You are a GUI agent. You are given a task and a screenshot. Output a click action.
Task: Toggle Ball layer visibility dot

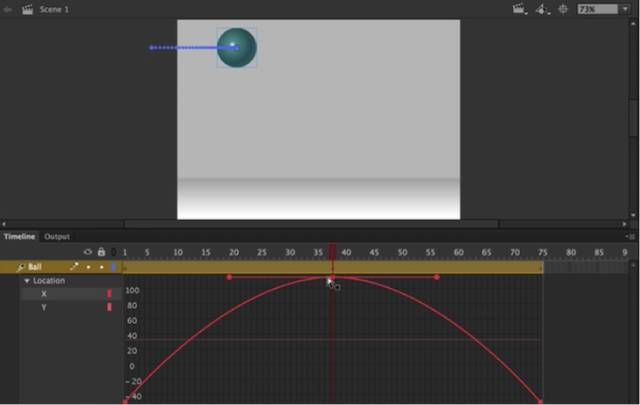[88, 268]
